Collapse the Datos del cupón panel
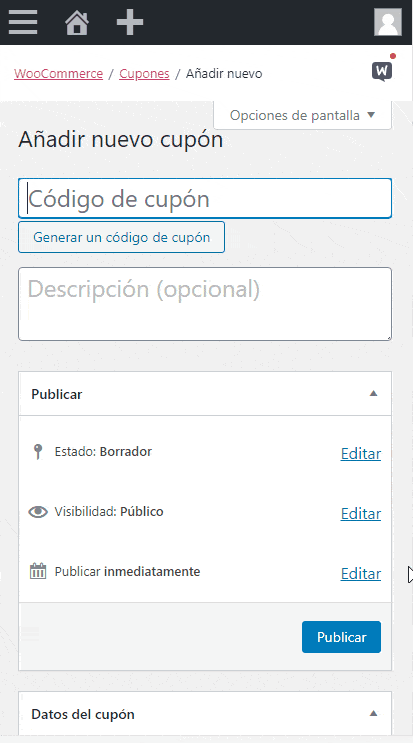Screen dimensions: 413x743 point(373,713)
